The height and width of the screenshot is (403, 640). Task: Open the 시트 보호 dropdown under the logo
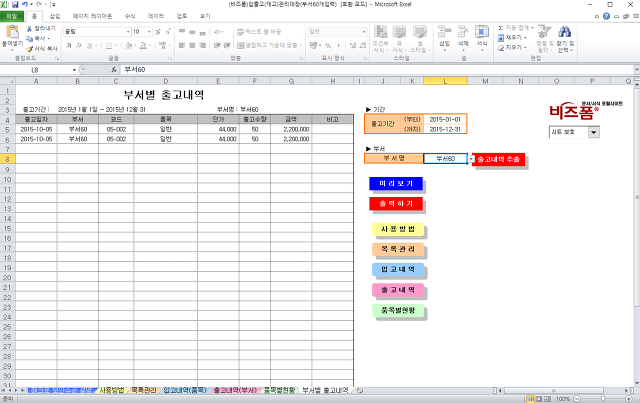point(594,132)
